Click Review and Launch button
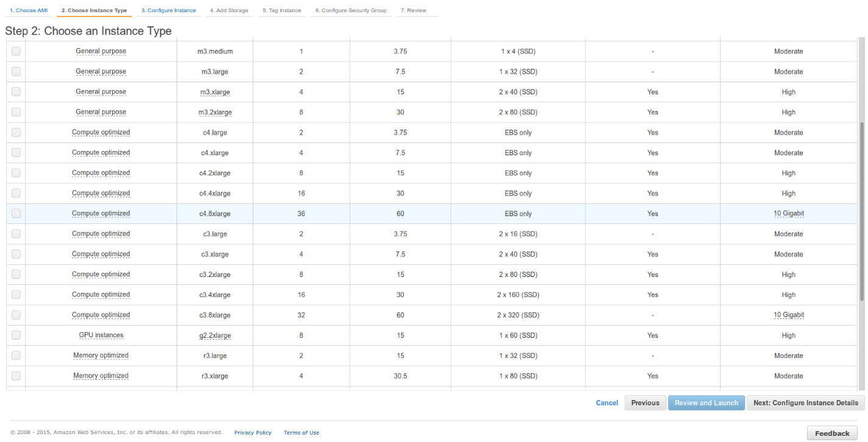868x442 pixels. point(707,403)
